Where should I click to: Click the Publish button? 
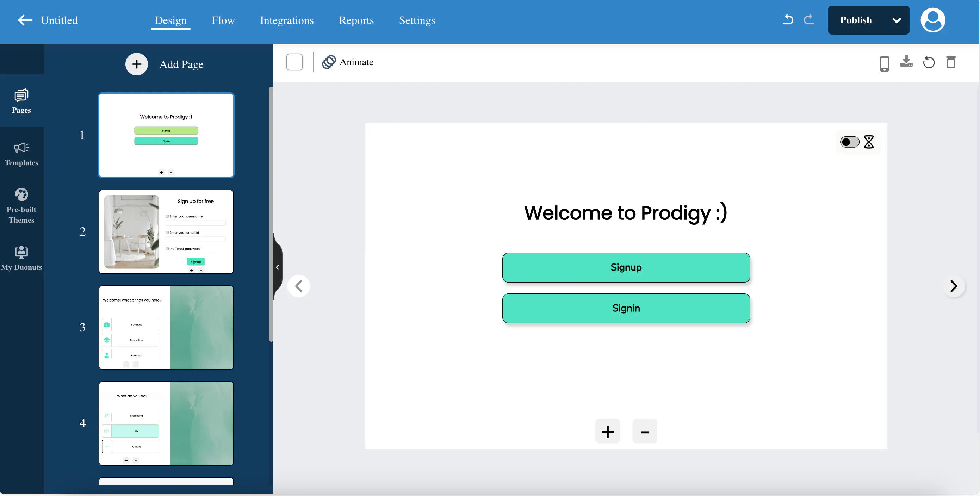point(856,20)
